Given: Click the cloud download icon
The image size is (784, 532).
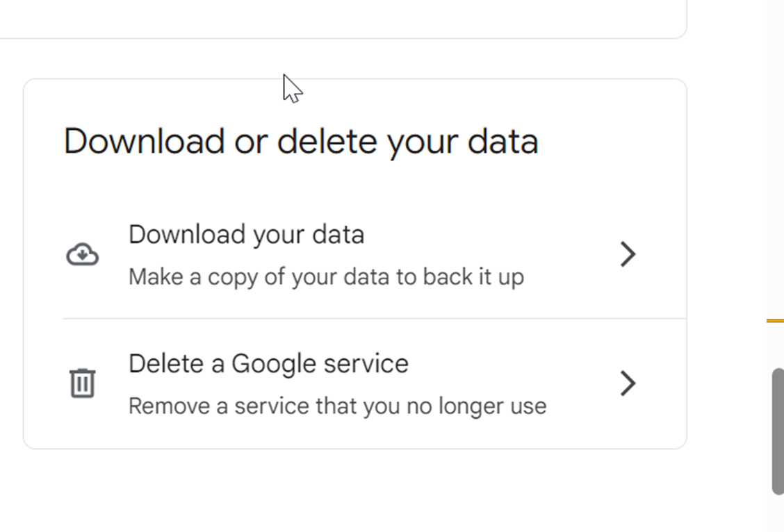Looking at the screenshot, I should pos(82,255).
